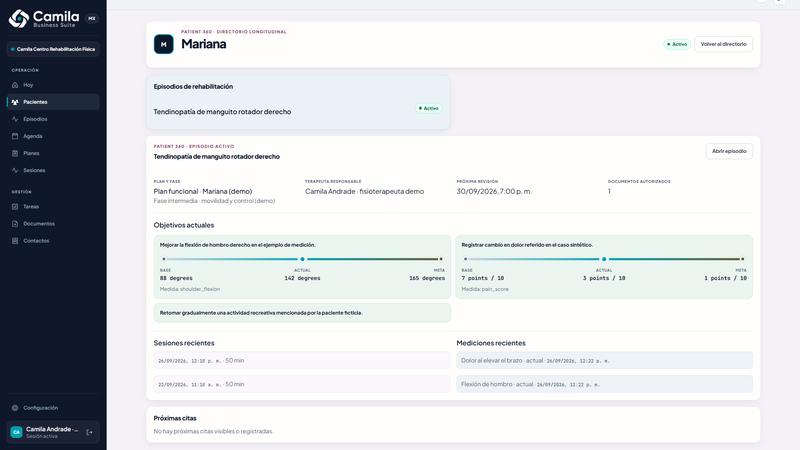Viewport: 800px width, 450px height.
Task: Click the Documentos file icon
Action: (x=15, y=224)
